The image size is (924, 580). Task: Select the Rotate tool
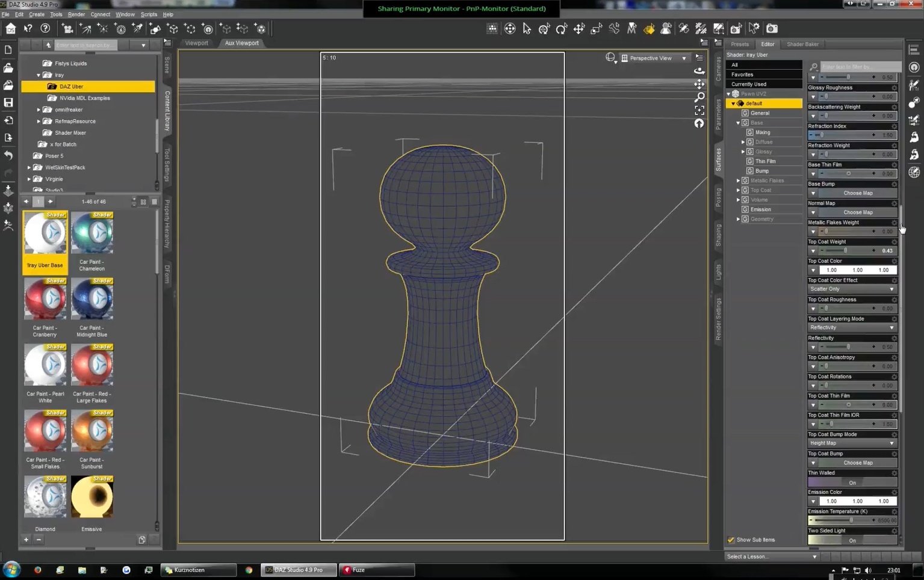click(562, 28)
